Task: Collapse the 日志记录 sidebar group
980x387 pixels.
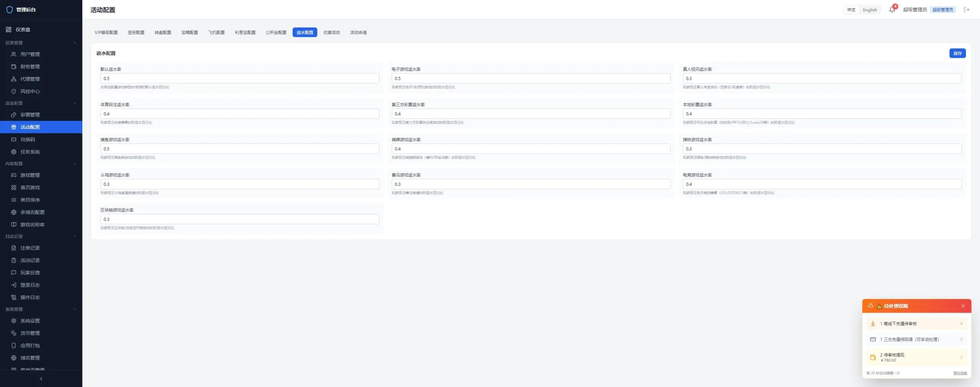Action: pos(75,236)
